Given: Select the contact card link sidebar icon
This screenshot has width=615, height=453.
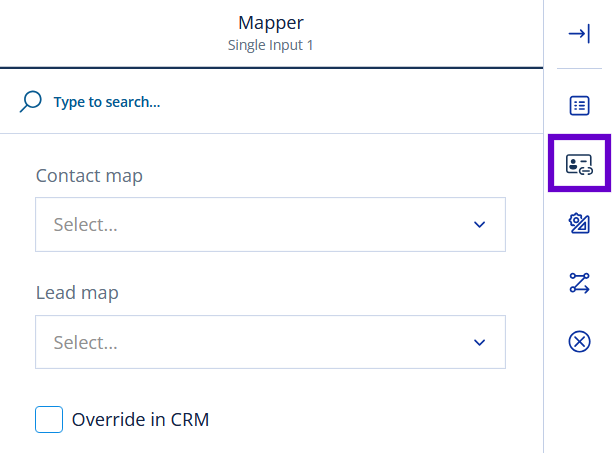Looking at the screenshot, I should [x=579, y=164].
